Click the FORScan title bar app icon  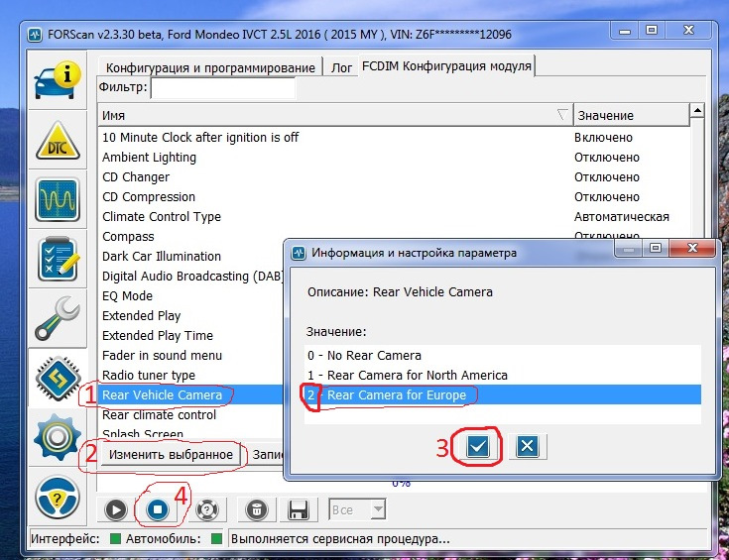point(35,35)
